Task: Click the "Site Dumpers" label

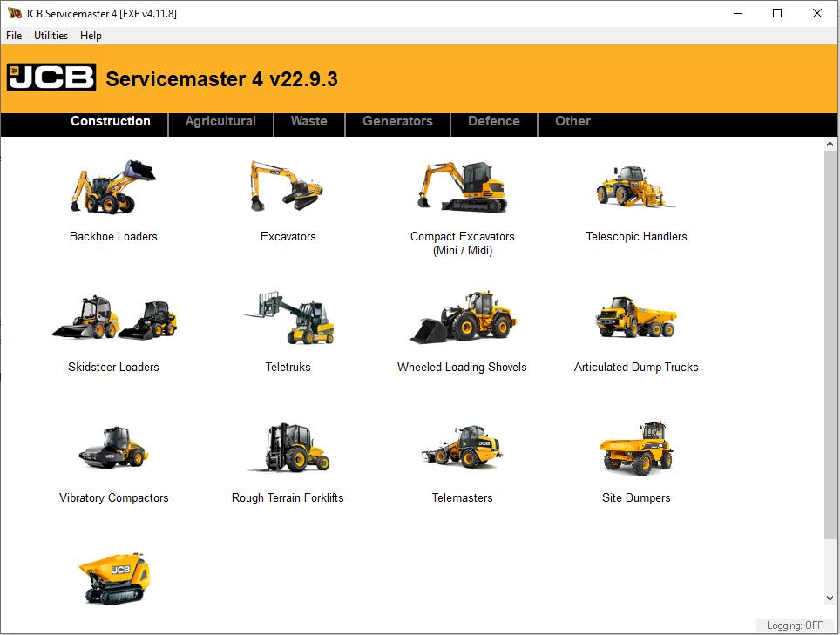Action: coord(636,497)
